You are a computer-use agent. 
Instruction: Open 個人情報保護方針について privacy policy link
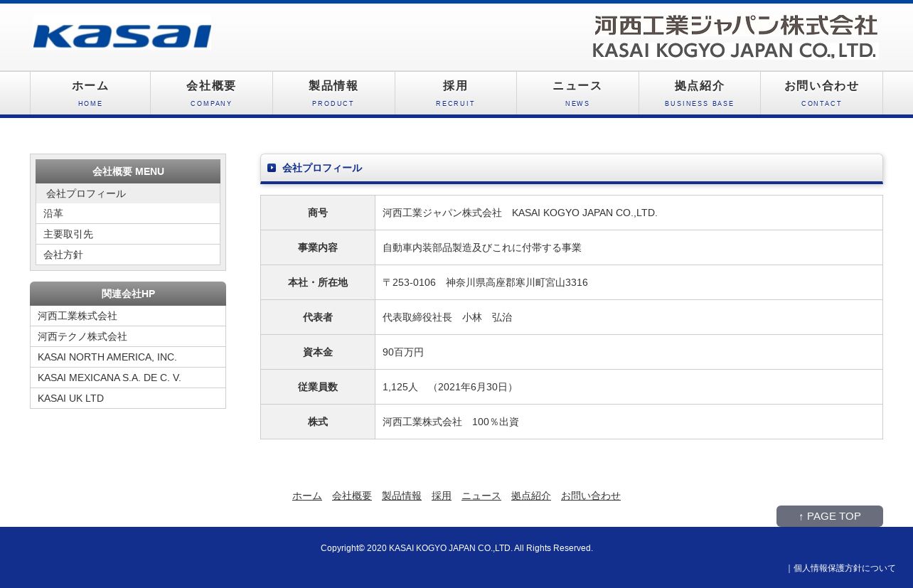point(845,568)
